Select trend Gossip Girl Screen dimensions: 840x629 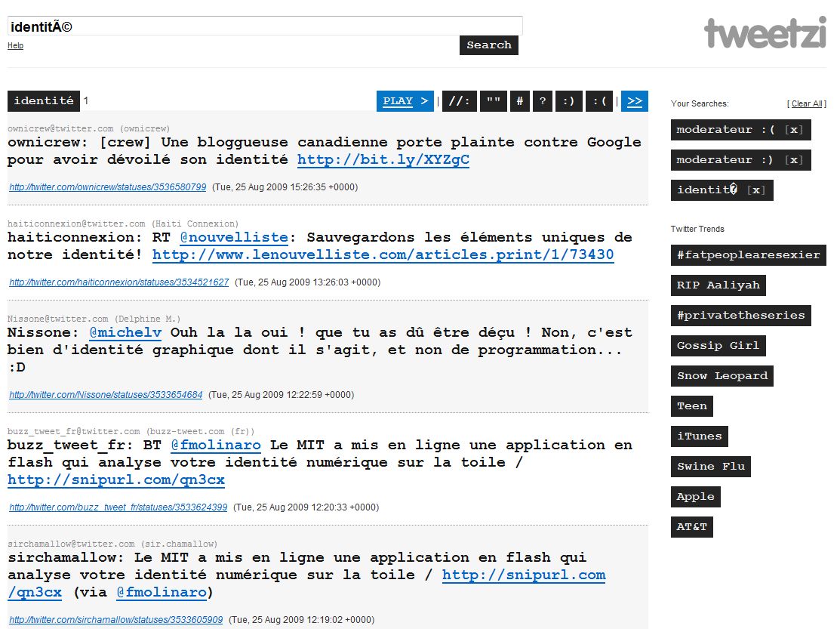(x=718, y=346)
